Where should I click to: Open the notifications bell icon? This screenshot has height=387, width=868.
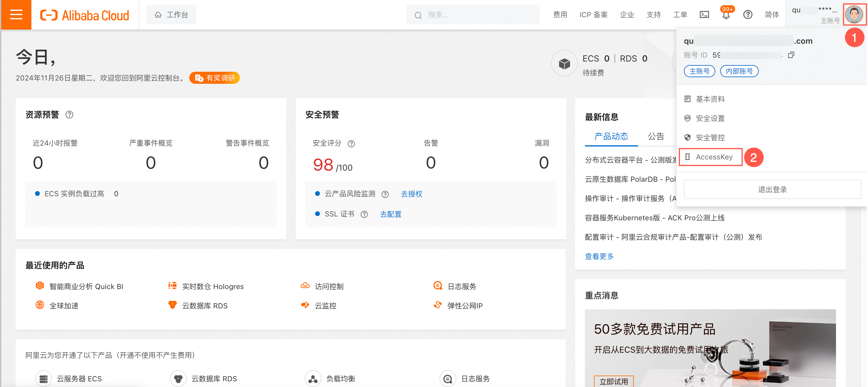726,15
